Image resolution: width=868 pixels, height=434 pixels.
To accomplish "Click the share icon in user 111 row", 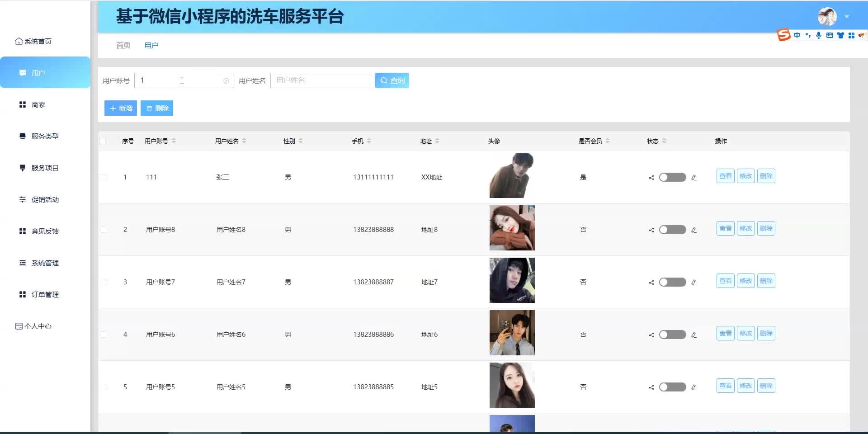I will click(x=651, y=178).
